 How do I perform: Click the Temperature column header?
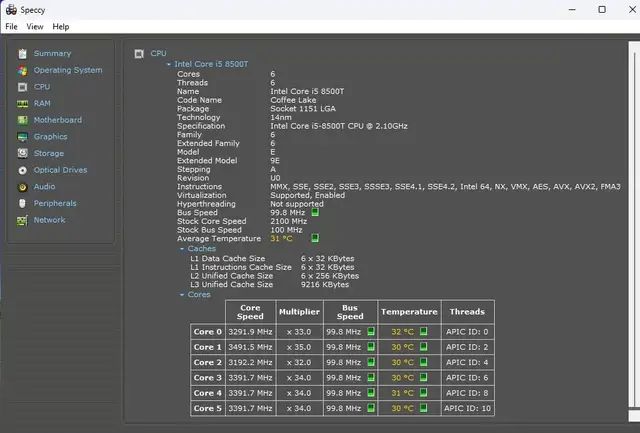[x=409, y=312]
